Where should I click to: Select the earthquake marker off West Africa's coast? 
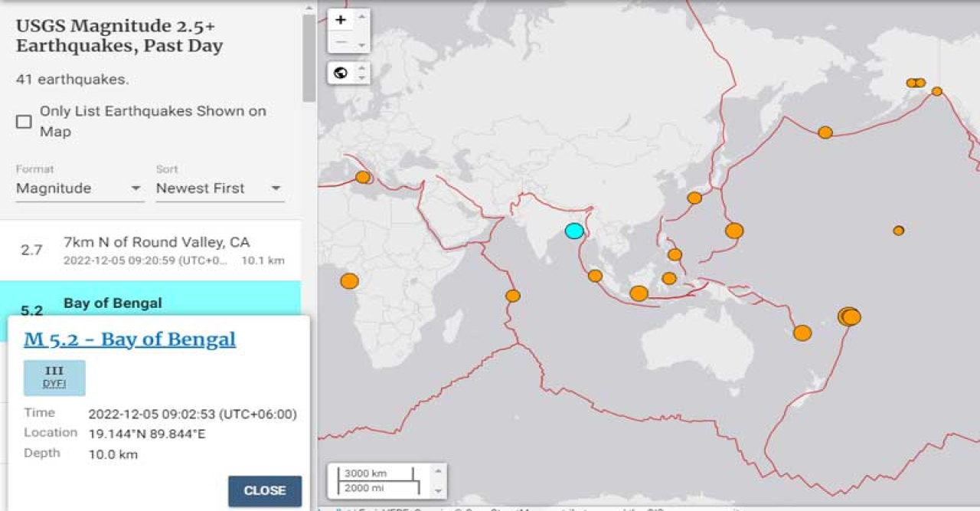pyautogui.click(x=349, y=281)
